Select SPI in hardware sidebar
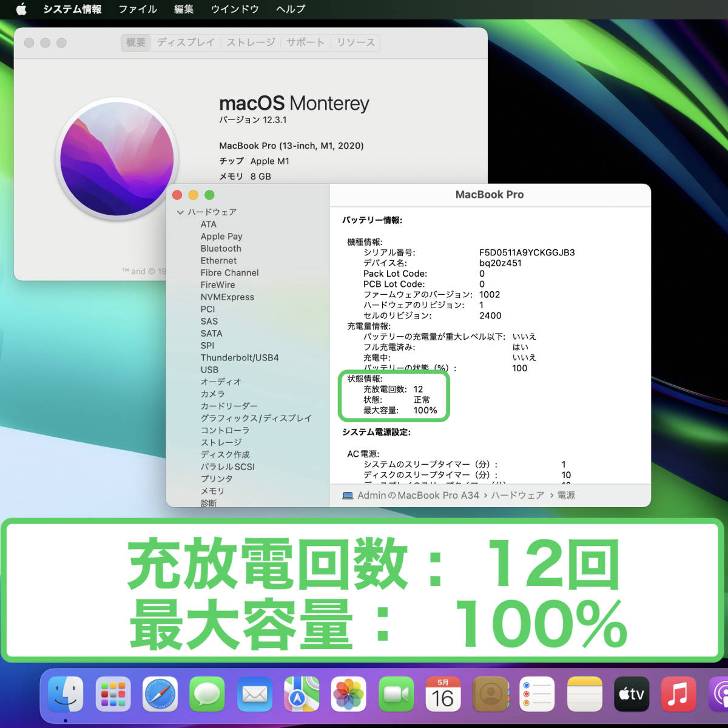The image size is (728, 728). coord(207,346)
